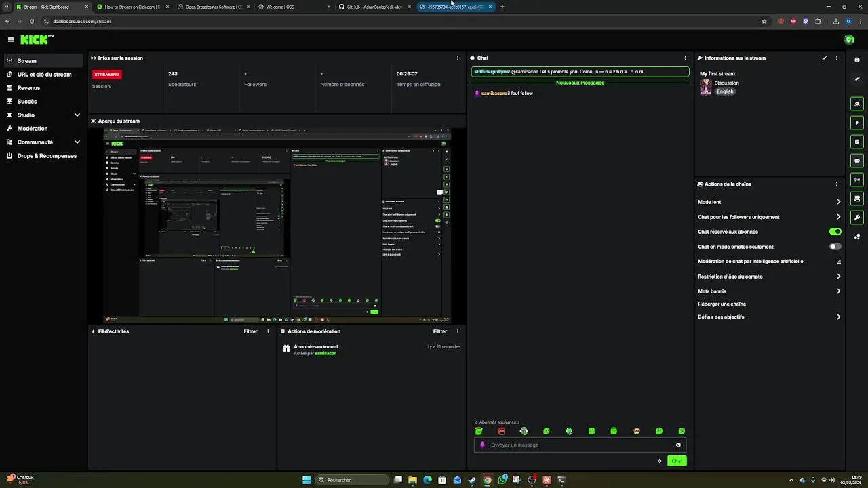
Task: Bookmark page with star icon
Action: point(764,21)
